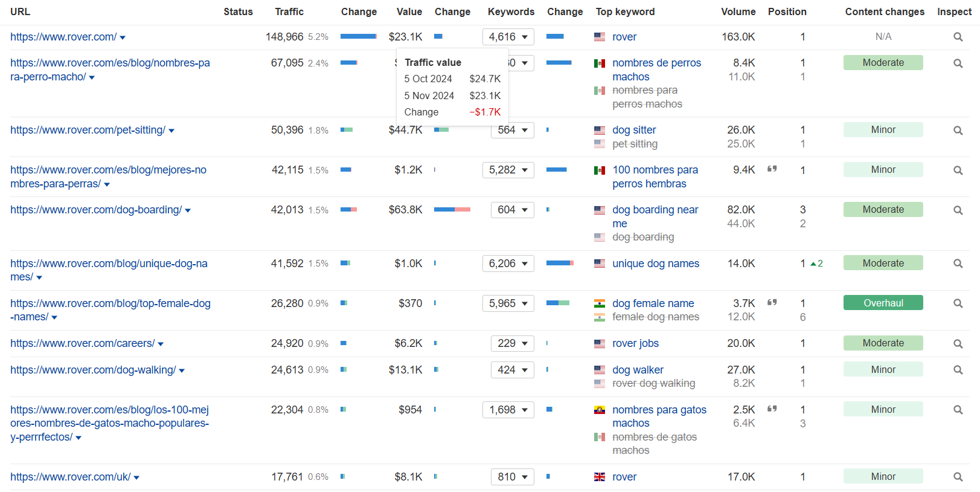Open keyword link 'rover jobs'
Viewport: 980px width, 492px height.
[635, 343]
